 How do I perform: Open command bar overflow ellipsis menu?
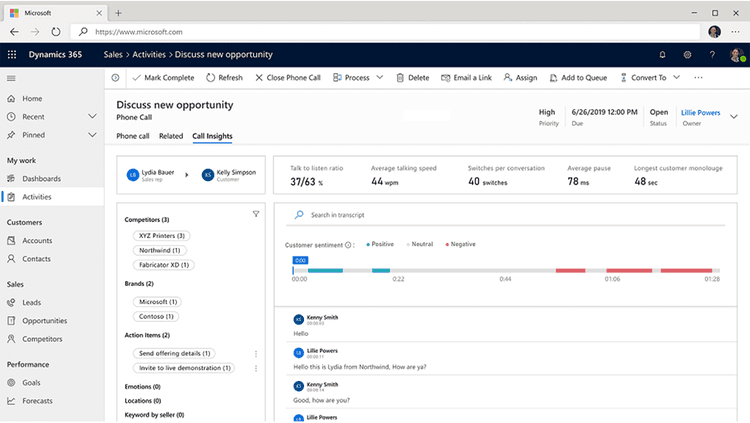pyautogui.click(x=698, y=78)
